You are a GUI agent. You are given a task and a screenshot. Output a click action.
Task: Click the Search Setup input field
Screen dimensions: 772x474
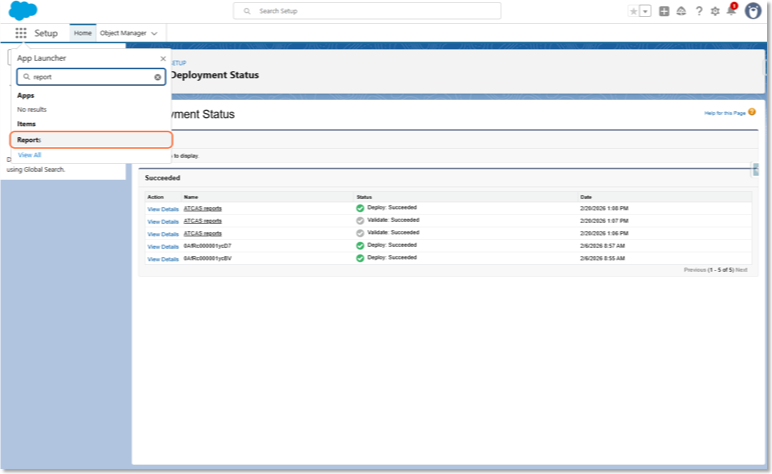click(x=367, y=11)
